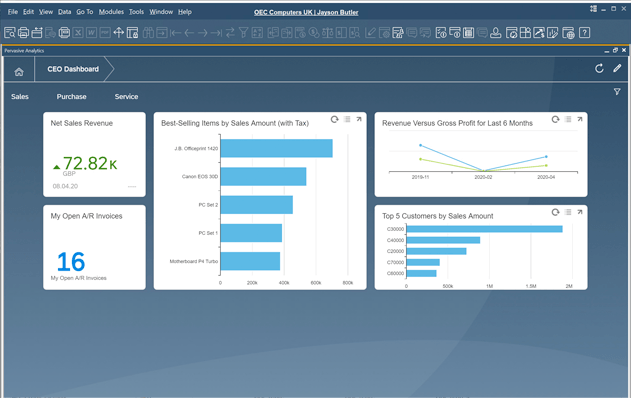Click the stamp icon in the toolbar
The image size is (631, 398).
tap(496, 33)
